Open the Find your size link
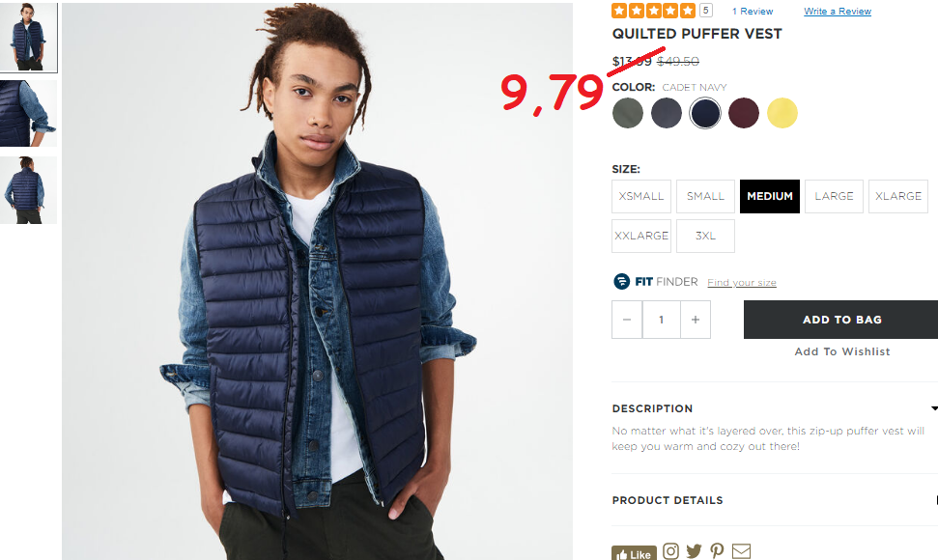The height and width of the screenshot is (560, 938). 742,282
